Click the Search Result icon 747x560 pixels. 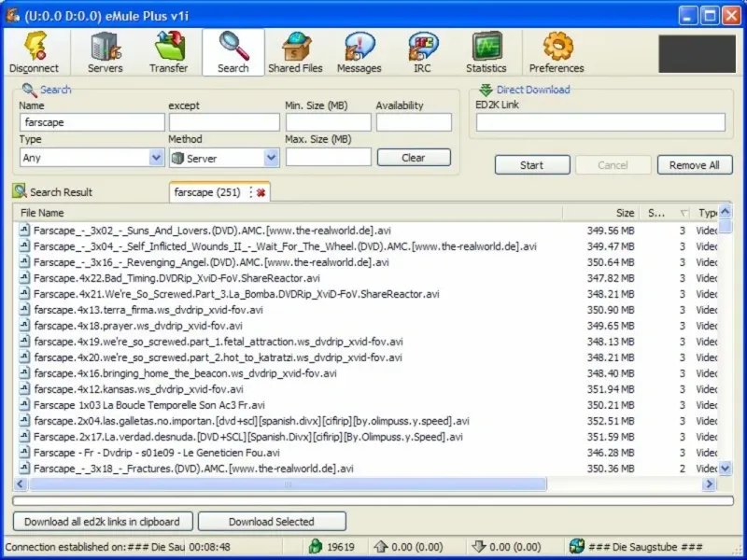point(20,191)
